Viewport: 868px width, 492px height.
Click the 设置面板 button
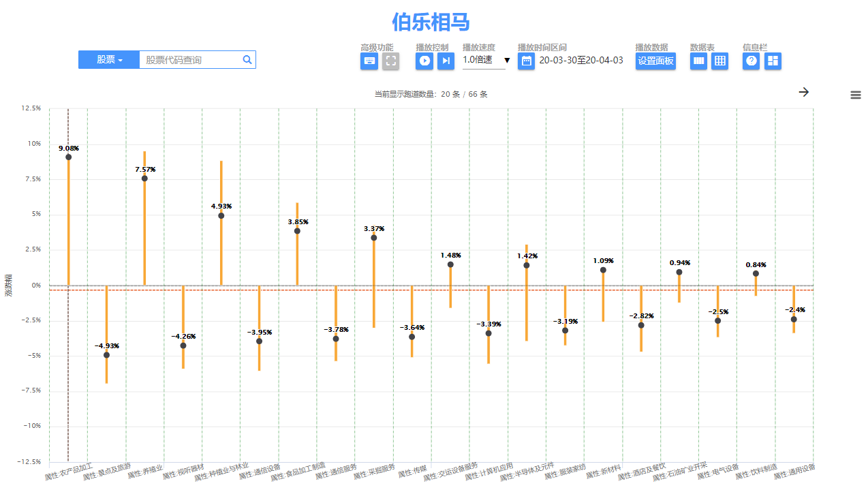click(x=655, y=61)
